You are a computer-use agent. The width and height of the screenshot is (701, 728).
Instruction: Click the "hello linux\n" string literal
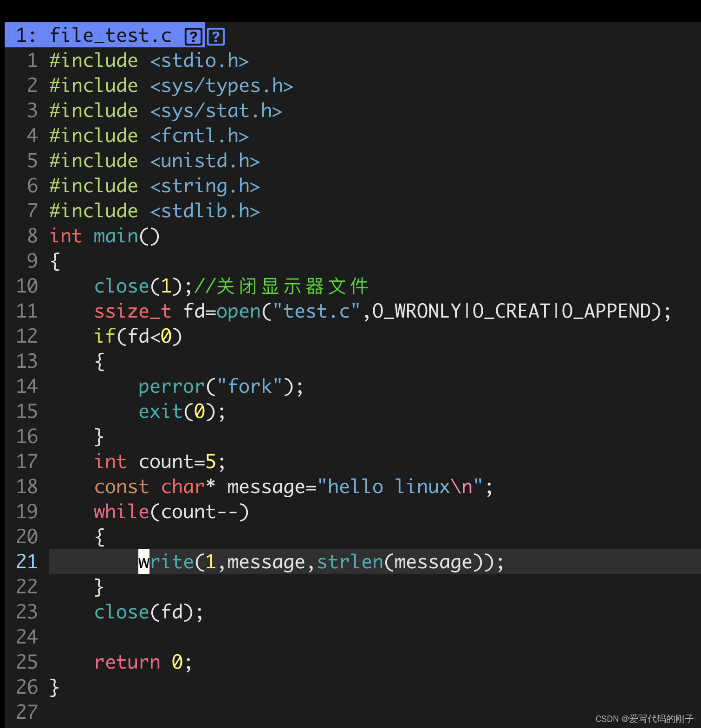(x=400, y=487)
